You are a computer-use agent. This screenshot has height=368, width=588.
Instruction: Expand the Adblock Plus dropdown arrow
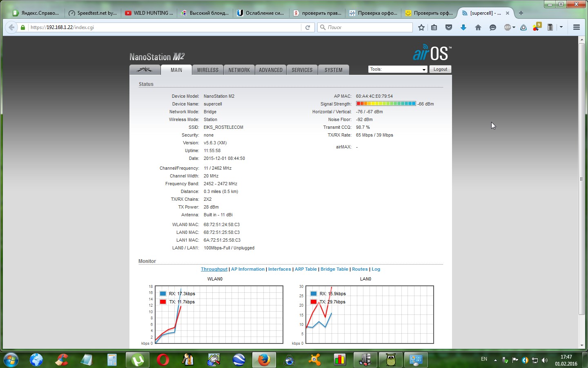514,27
